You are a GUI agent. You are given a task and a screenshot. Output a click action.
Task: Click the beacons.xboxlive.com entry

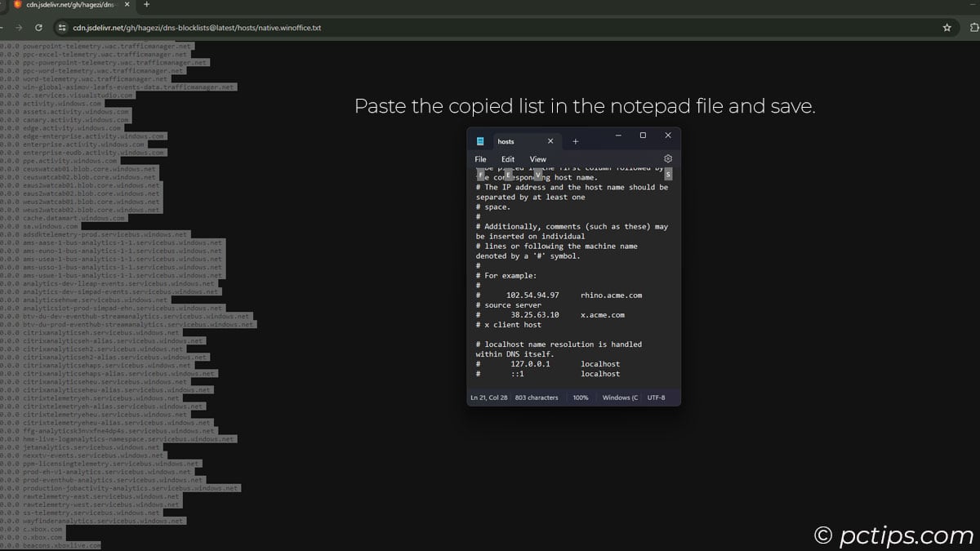(61, 544)
